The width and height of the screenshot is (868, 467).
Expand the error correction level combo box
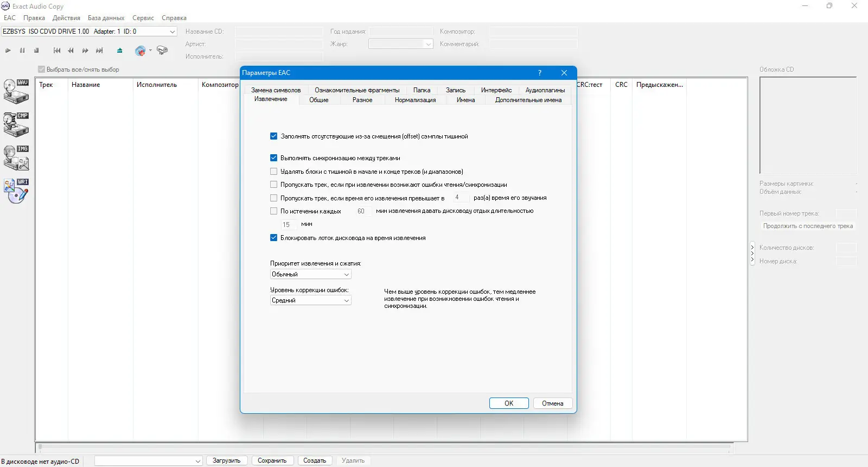coord(311,300)
